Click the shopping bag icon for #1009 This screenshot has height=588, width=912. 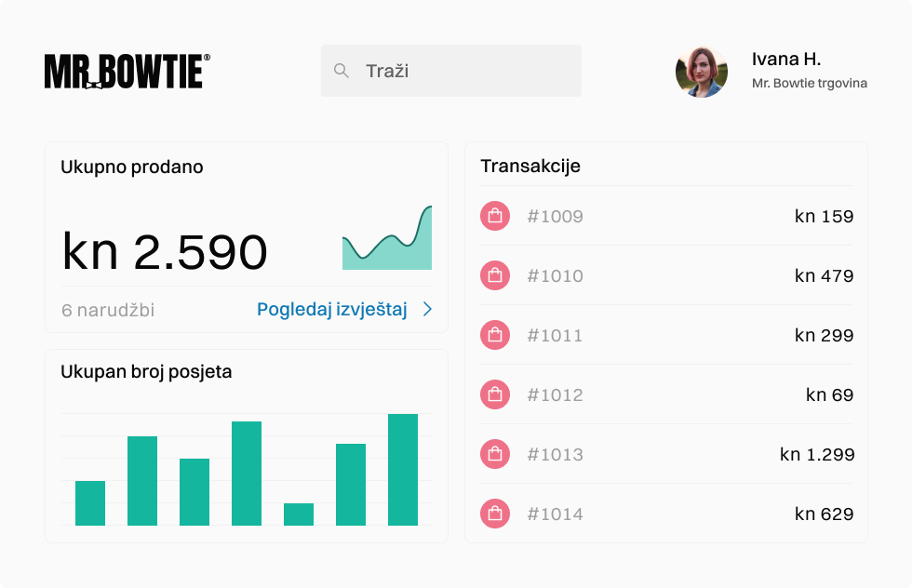tap(495, 217)
